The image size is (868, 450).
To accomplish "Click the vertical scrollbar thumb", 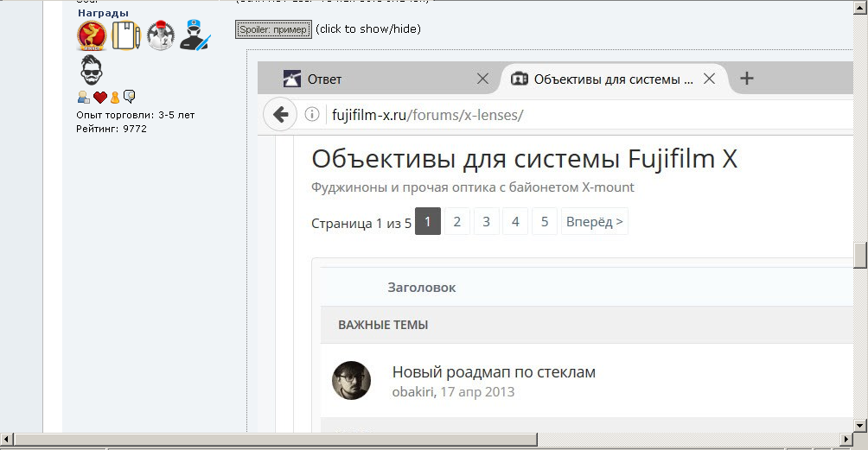I will (x=859, y=255).
